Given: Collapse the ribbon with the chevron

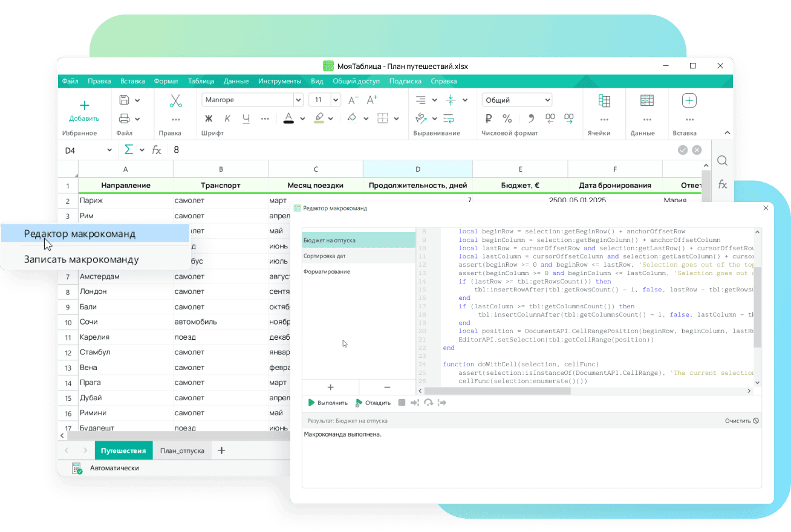Looking at the screenshot, I should (727, 133).
